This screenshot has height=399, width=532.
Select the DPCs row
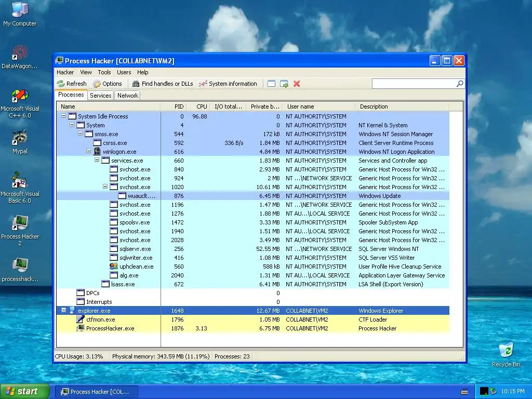click(x=253, y=293)
